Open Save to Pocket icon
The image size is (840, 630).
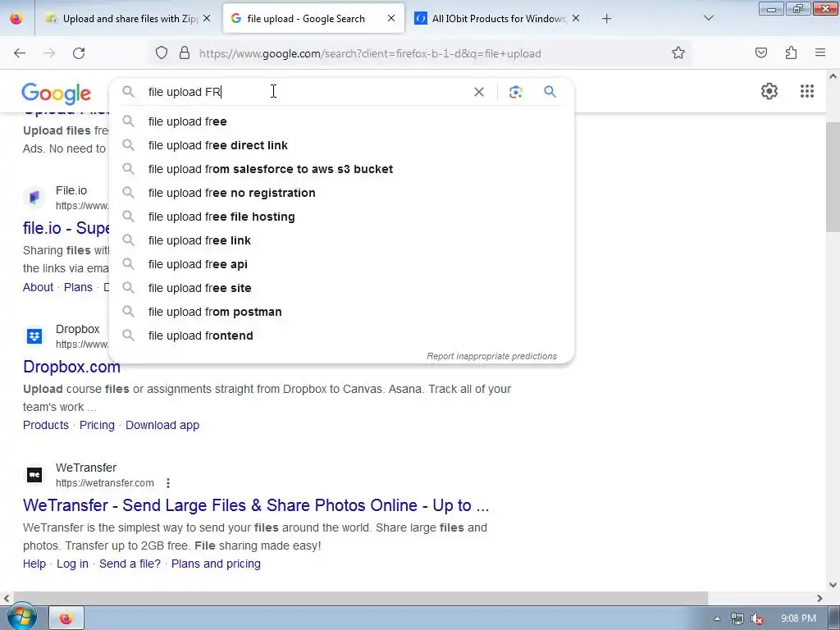760,53
